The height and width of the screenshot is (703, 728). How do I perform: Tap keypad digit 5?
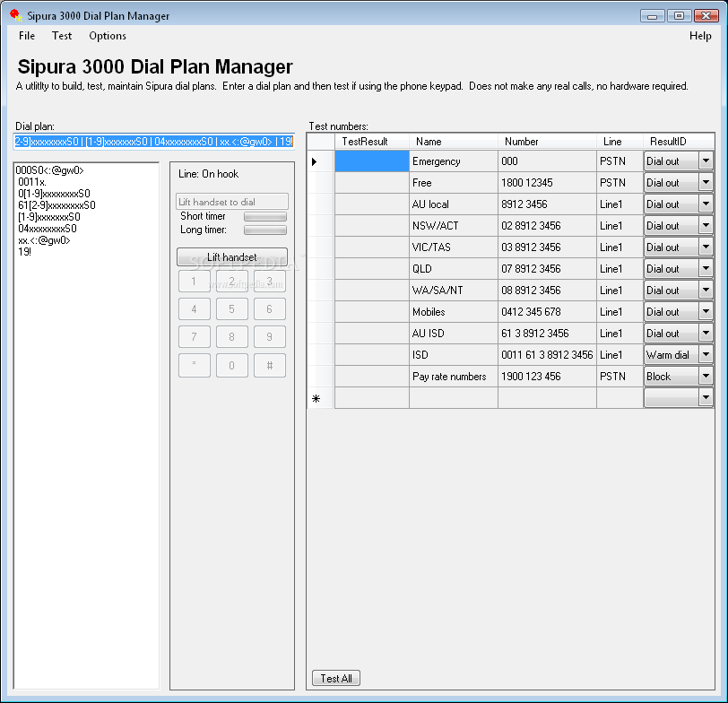pyautogui.click(x=231, y=308)
